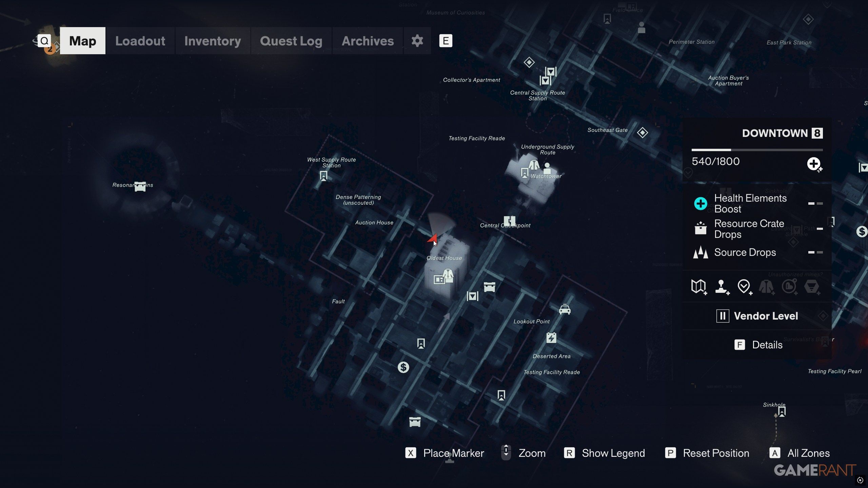The width and height of the screenshot is (868, 488).
Task: Click the Perimeter Station label
Action: [692, 42]
